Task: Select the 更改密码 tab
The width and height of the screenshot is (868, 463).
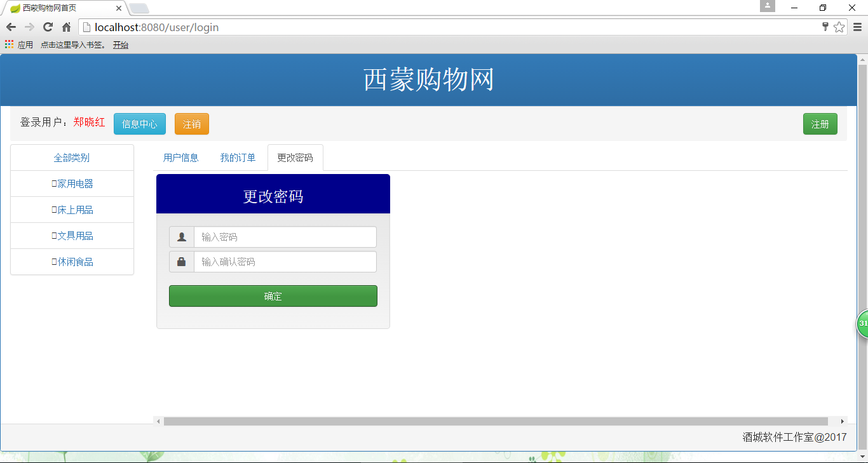Action: click(295, 158)
